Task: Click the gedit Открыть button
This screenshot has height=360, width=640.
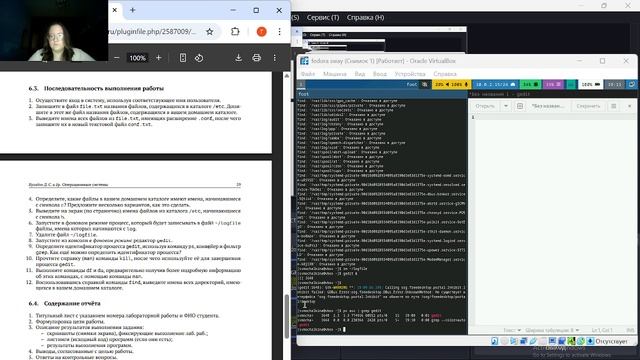Action: click(485, 106)
